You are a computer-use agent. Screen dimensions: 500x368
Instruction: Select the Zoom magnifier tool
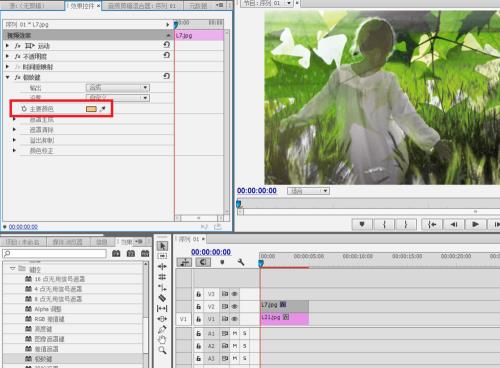click(162, 350)
